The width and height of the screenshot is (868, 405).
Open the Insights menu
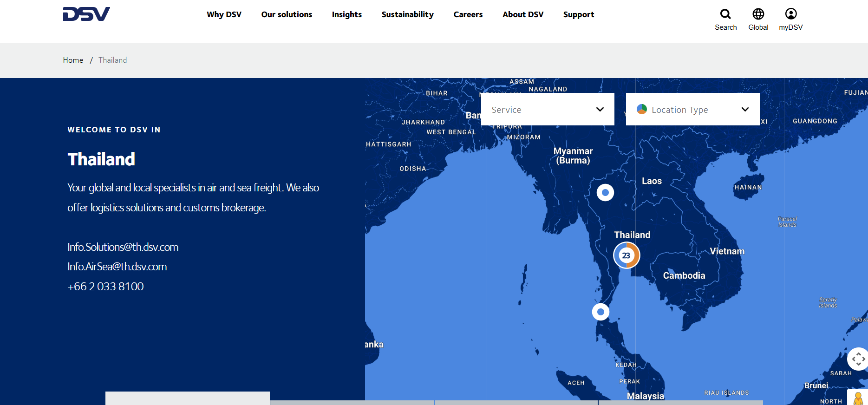[x=347, y=14]
